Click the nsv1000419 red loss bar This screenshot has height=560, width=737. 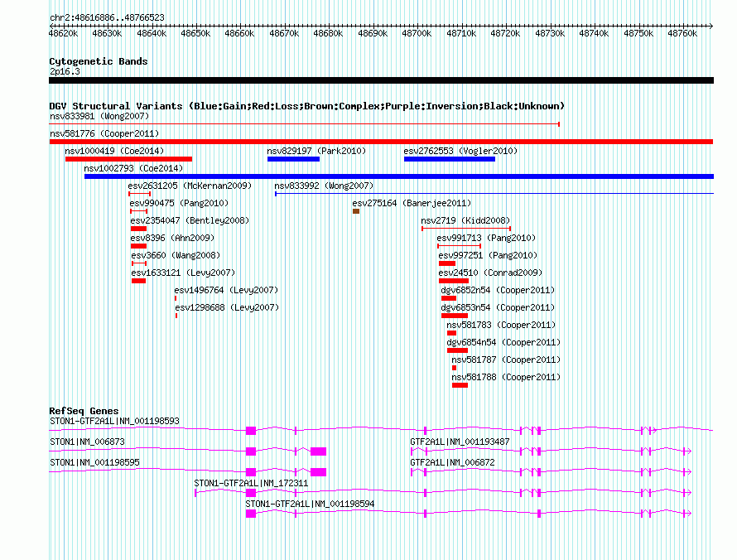(x=129, y=159)
